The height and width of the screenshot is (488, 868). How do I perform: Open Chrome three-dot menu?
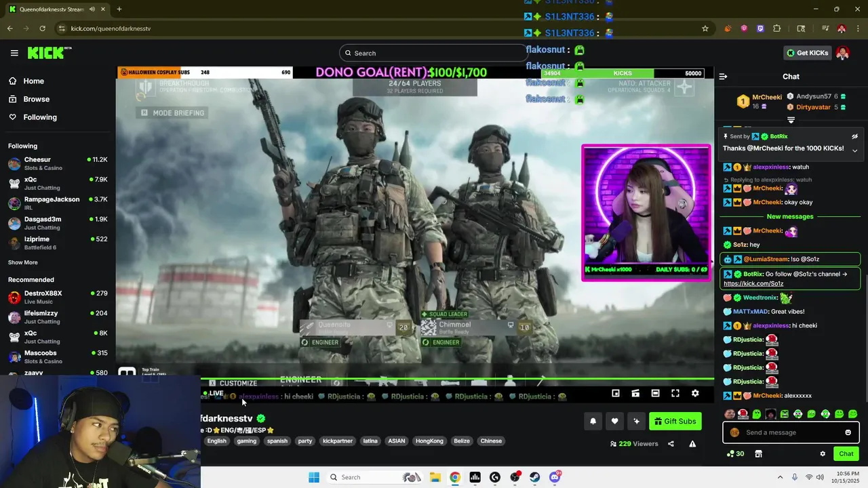pyautogui.click(x=858, y=28)
